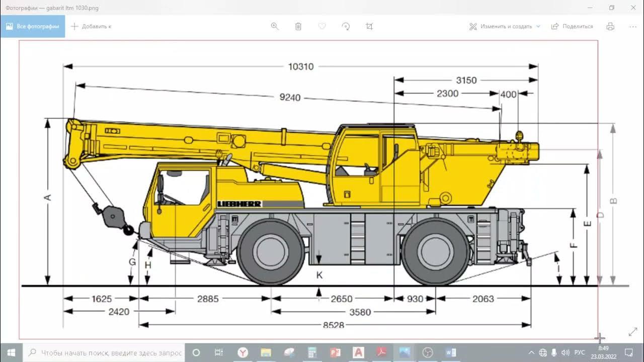Launch Yandex Browser from the taskbar

coord(243,352)
